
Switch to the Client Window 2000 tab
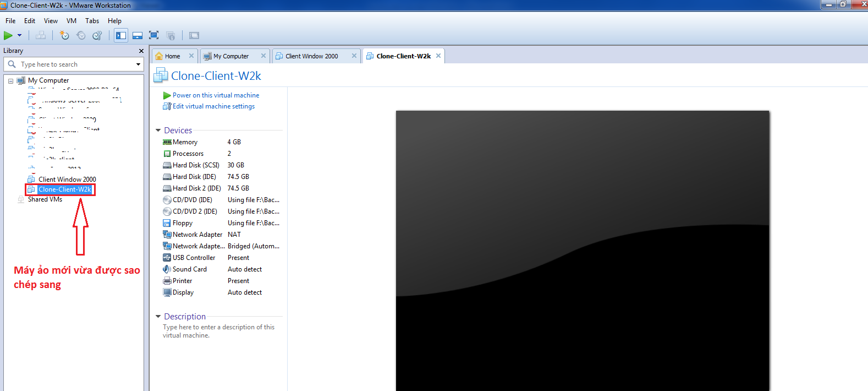311,56
